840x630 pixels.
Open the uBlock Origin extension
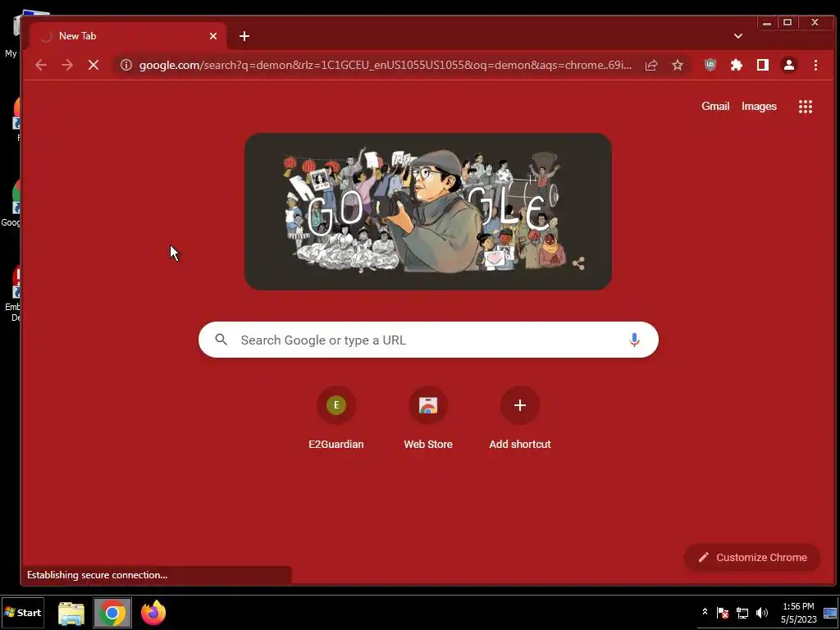[x=710, y=66]
